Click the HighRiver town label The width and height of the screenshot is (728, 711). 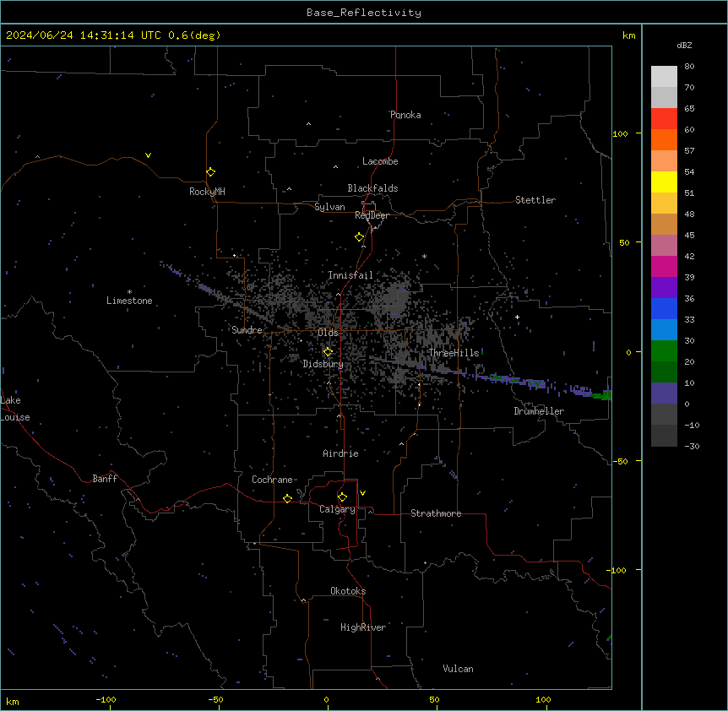363,627
